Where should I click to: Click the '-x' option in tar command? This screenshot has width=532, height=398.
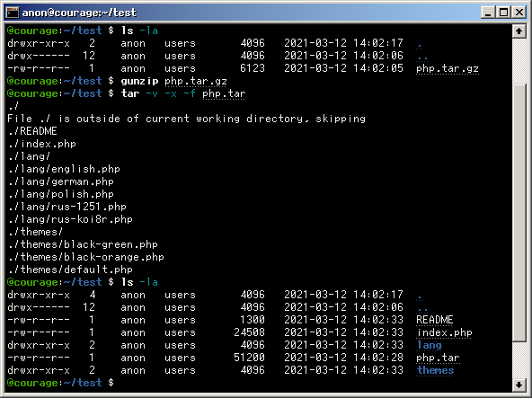pyautogui.click(x=171, y=93)
